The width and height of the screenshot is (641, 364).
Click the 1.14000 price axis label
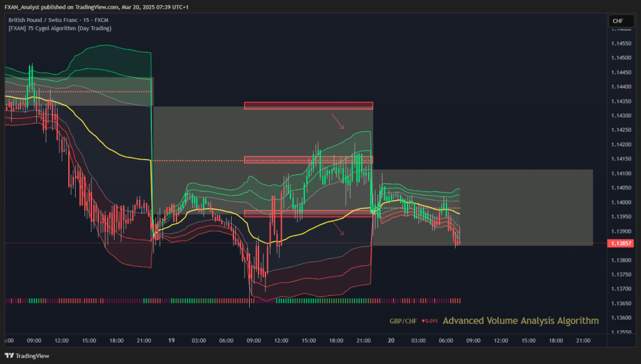[621, 202]
